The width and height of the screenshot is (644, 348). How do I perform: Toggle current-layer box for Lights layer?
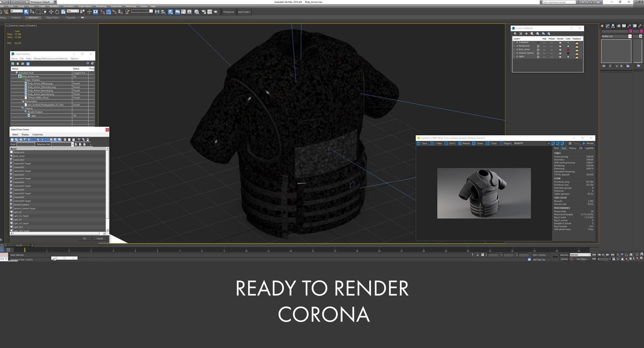click(x=538, y=57)
